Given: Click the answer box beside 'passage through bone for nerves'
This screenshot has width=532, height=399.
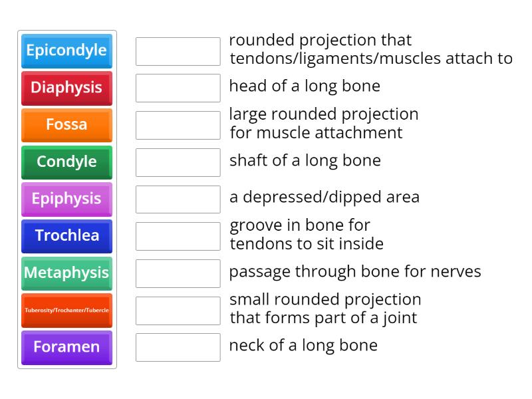Looking at the screenshot, I should click(178, 271).
